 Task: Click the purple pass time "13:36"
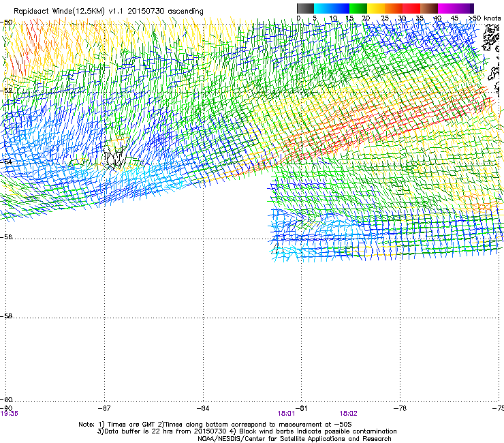pos(9,414)
